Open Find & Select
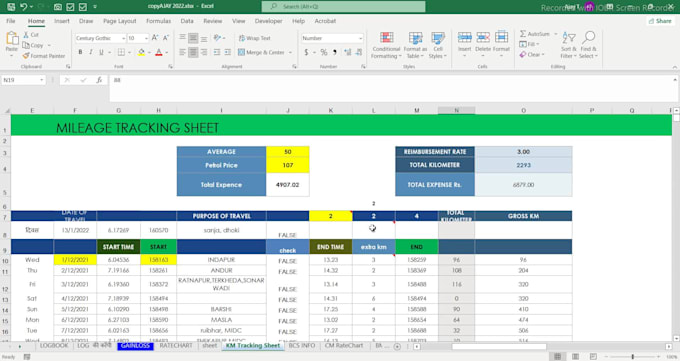This screenshot has width=680, height=361. tap(588, 45)
